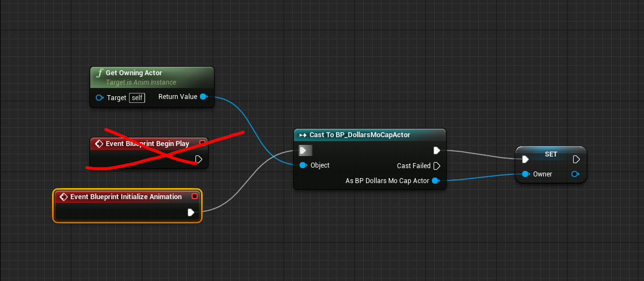Screen dimensions: 644x281
Task: Click the exec input pin on the Cast node
Action: pyautogui.click(x=303, y=150)
